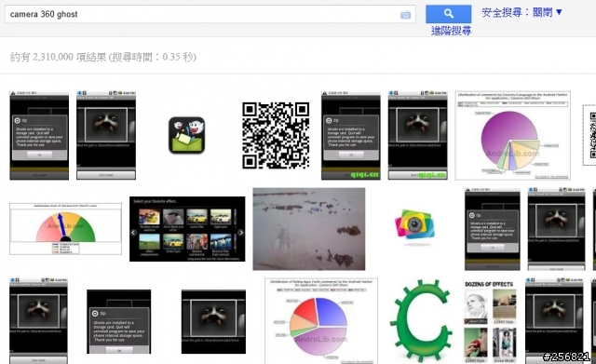Open the 'Select your favorite effect' thumbnail
The image size is (596, 364).
pyautogui.click(x=187, y=229)
